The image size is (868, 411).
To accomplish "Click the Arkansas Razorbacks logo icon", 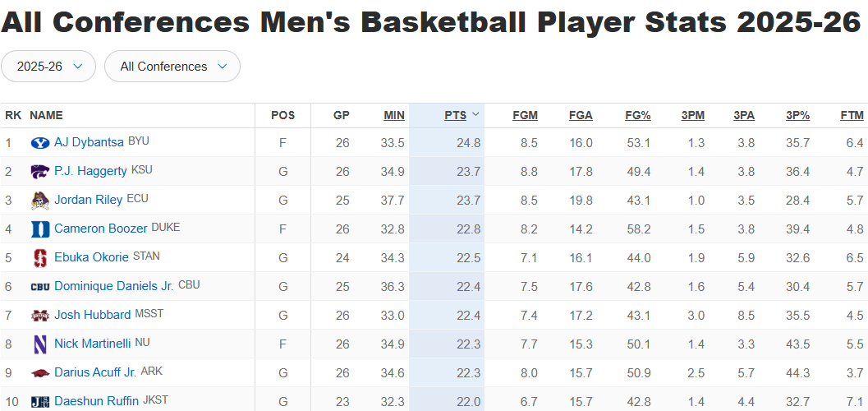I will [x=40, y=373].
